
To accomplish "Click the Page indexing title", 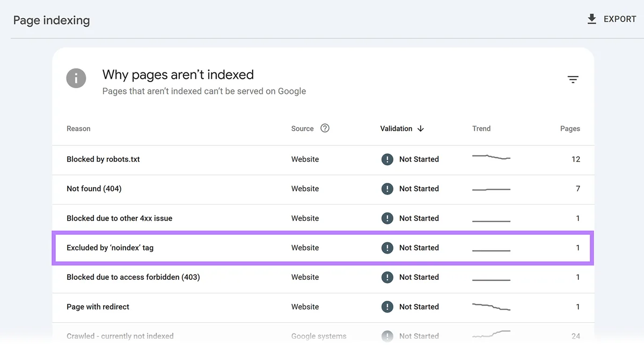I will (52, 20).
